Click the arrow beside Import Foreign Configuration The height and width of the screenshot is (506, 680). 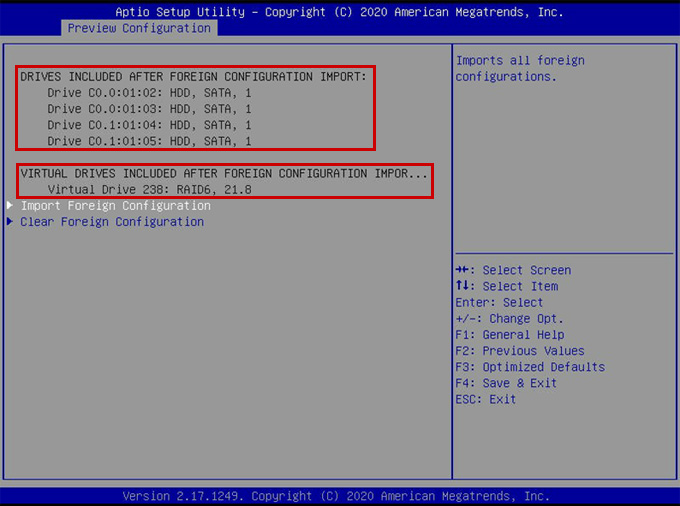10,206
